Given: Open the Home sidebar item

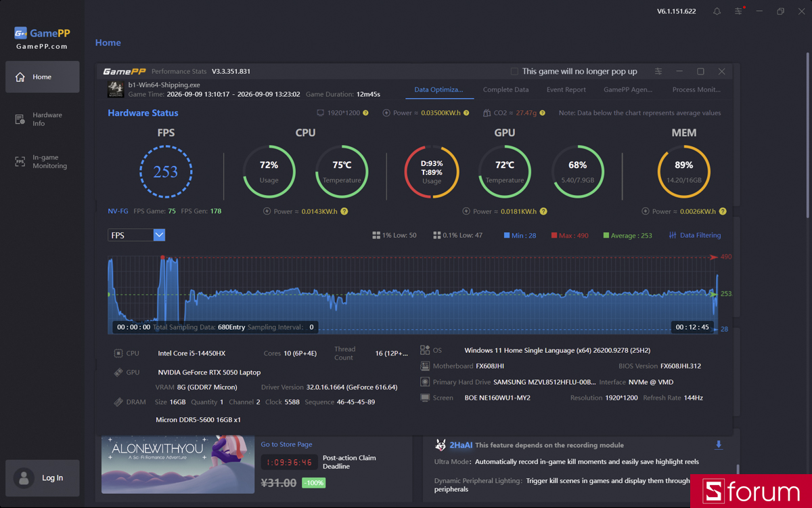Looking at the screenshot, I should 42,77.
